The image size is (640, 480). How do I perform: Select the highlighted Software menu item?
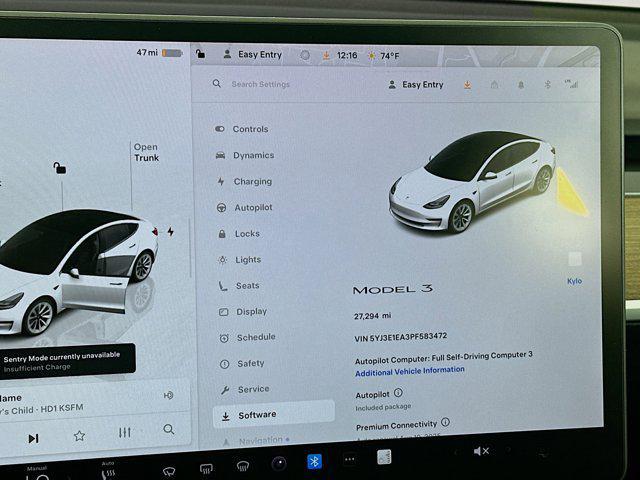[x=274, y=415]
